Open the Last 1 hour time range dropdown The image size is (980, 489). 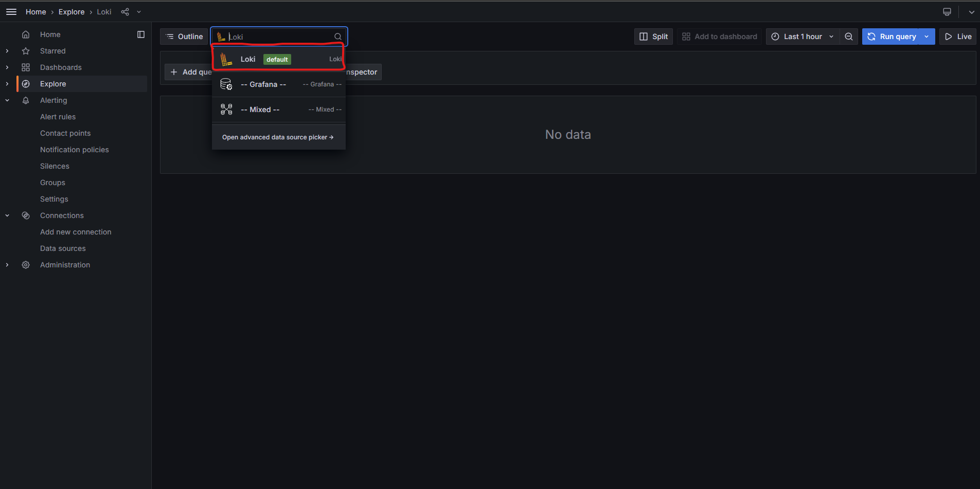[801, 37]
